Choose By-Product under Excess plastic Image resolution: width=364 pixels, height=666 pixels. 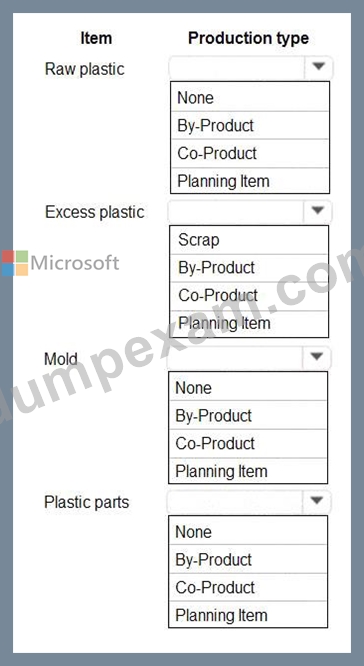249,268
